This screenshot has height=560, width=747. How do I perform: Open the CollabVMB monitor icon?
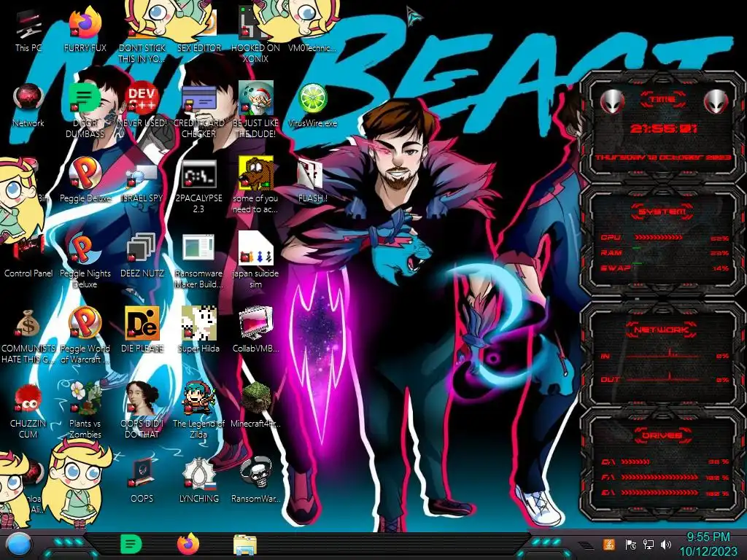point(255,330)
